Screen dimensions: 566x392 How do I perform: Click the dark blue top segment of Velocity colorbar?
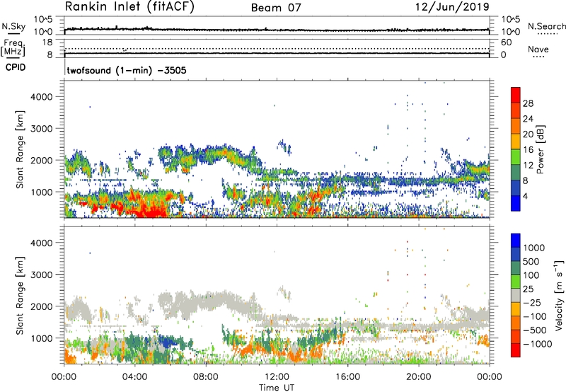[516, 241]
